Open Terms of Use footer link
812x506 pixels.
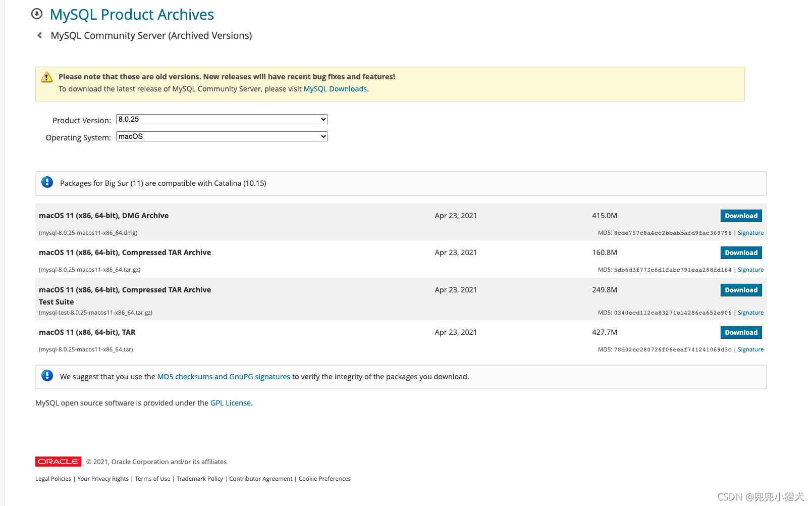[x=152, y=479]
